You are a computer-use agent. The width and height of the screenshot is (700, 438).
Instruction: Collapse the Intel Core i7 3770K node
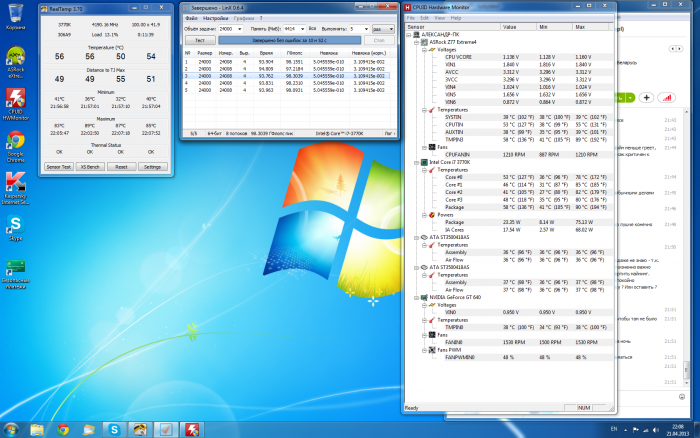416,162
